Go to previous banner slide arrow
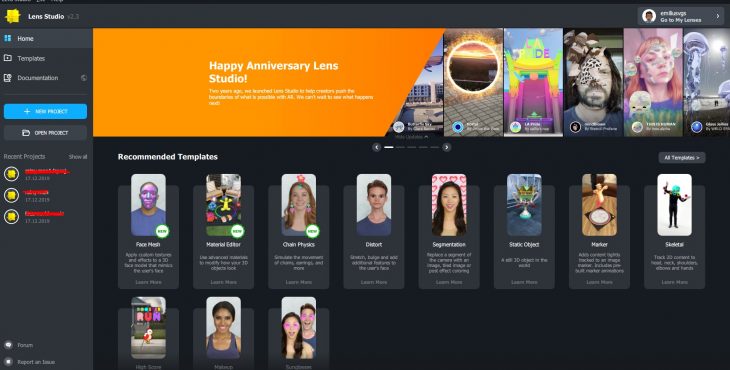 [x=377, y=148]
